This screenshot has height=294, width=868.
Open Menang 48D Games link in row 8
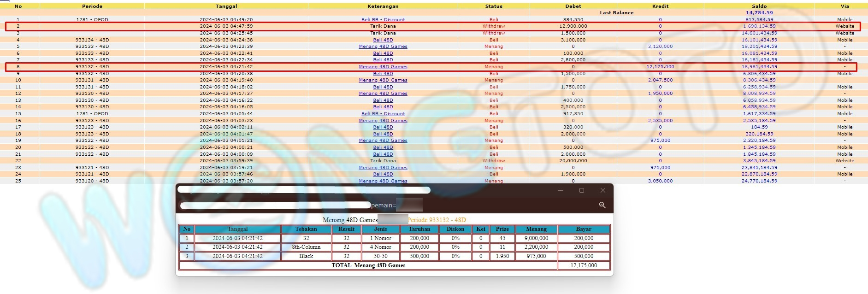click(x=383, y=67)
